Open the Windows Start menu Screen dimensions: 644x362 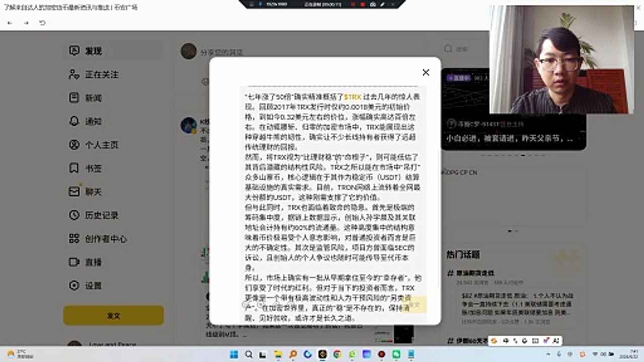[x=234, y=354]
